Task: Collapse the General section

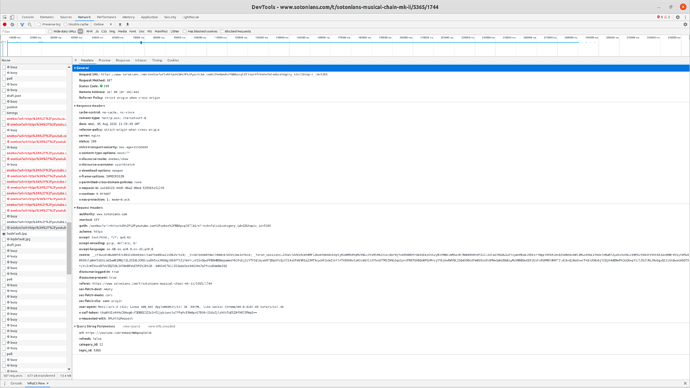Action: click(x=82, y=68)
